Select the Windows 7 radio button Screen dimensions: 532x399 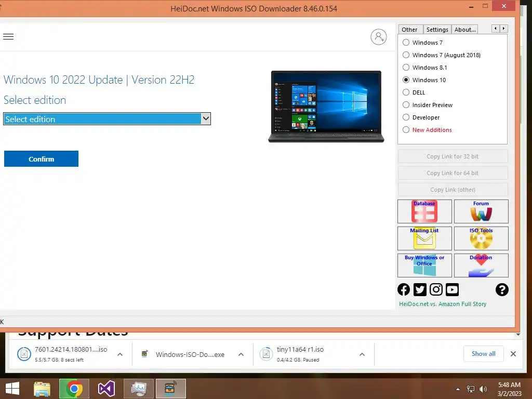pos(406,43)
